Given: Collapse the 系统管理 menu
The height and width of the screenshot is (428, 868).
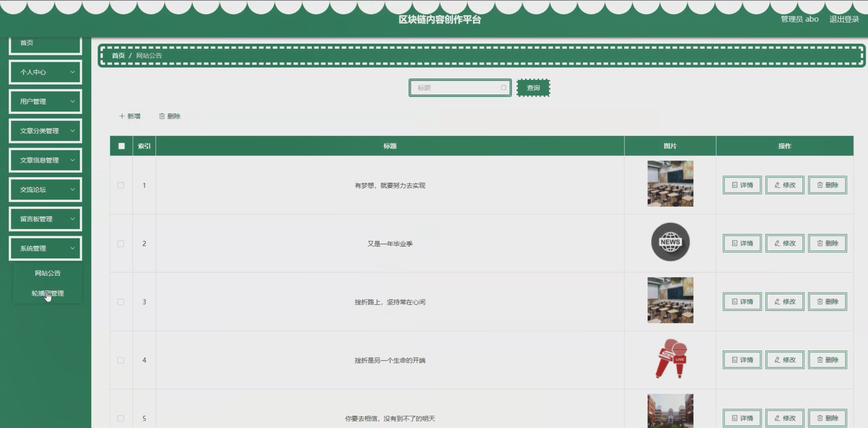Looking at the screenshot, I should point(45,248).
